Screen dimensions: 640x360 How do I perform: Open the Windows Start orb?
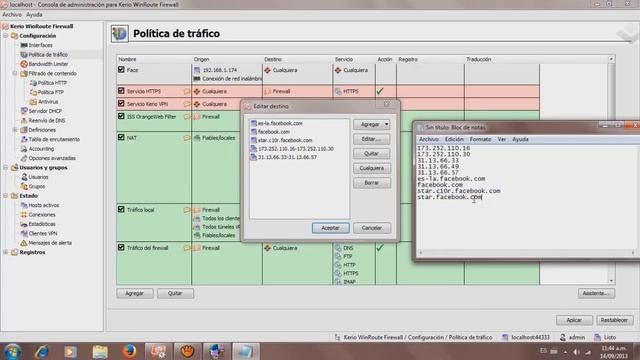pyautogui.click(x=13, y=351)
